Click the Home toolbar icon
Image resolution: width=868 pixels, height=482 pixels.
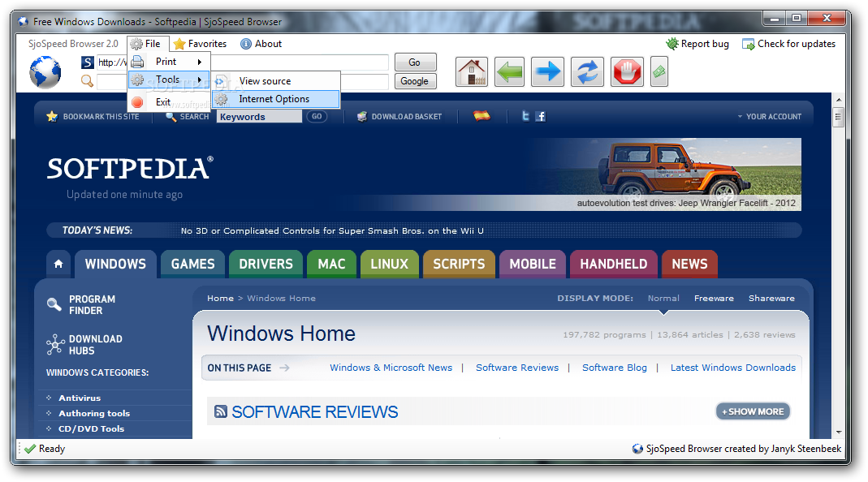click(472, 72)
